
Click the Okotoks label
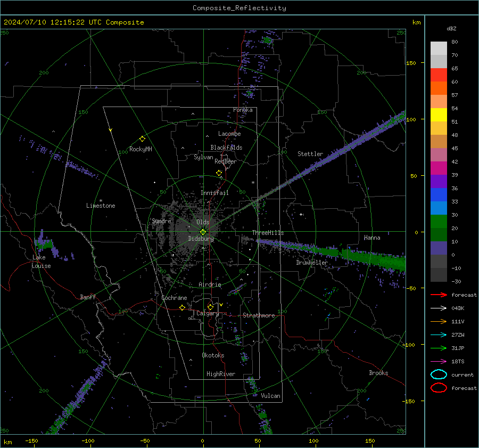tap(213, 355)
